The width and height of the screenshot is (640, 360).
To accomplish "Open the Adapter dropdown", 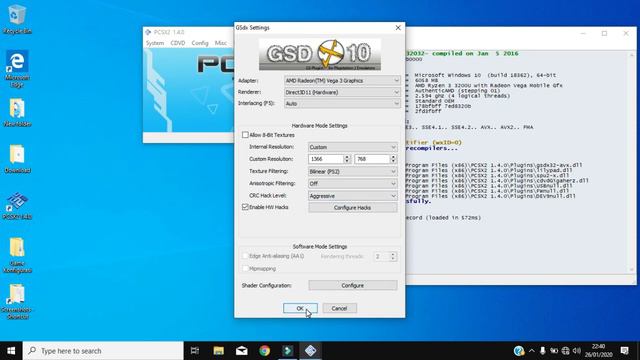I will coord(342,81).
